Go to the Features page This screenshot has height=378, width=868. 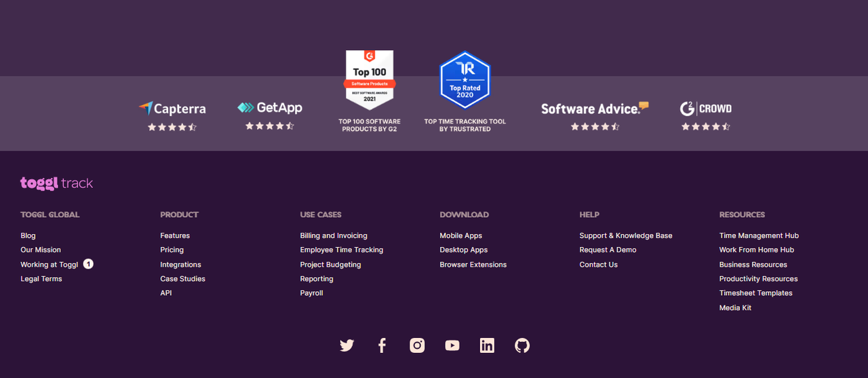point(175,235)
